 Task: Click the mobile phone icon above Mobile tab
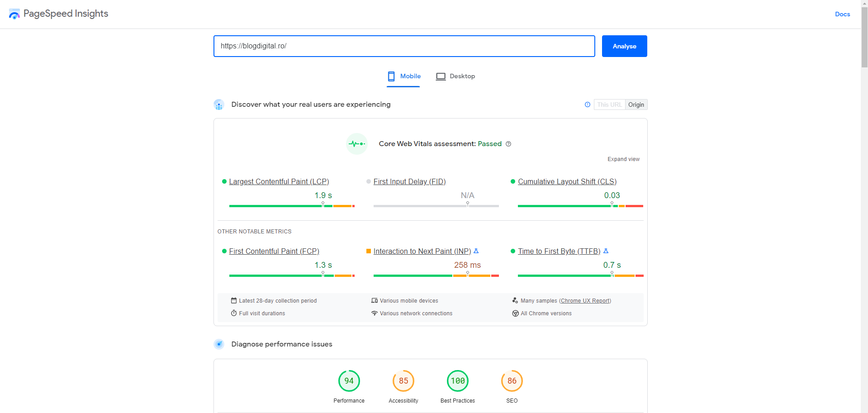[391, 76]
